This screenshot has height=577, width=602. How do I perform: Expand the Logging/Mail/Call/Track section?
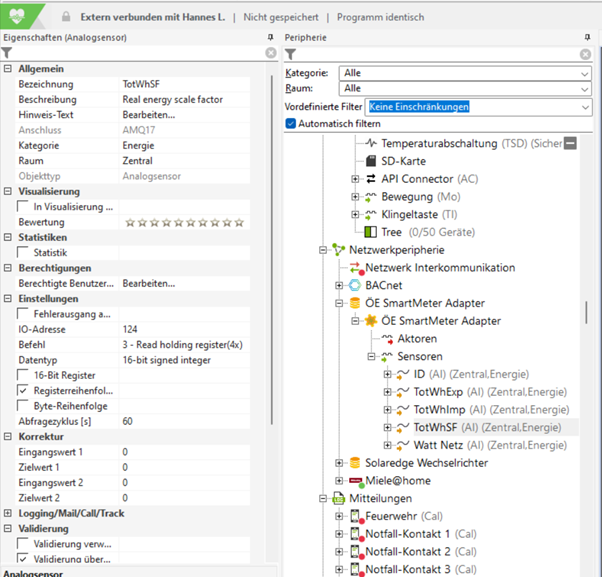point(7,513)
